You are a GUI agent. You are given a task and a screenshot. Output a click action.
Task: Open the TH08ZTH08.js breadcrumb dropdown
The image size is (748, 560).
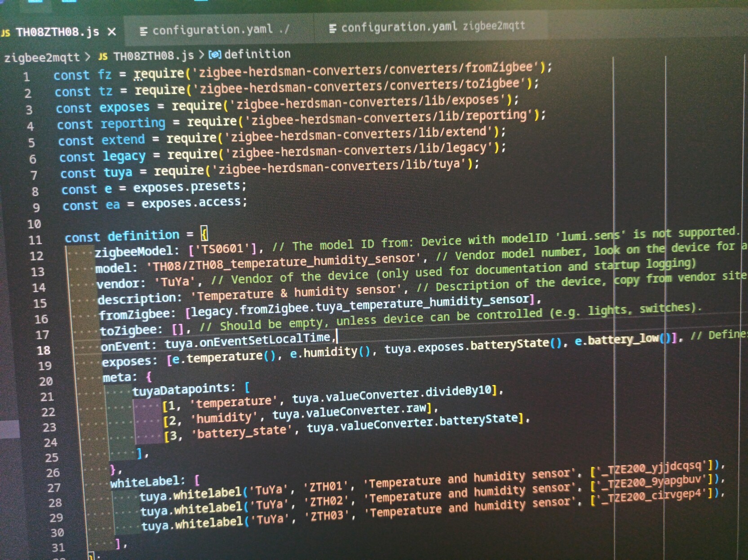[153, 56]
